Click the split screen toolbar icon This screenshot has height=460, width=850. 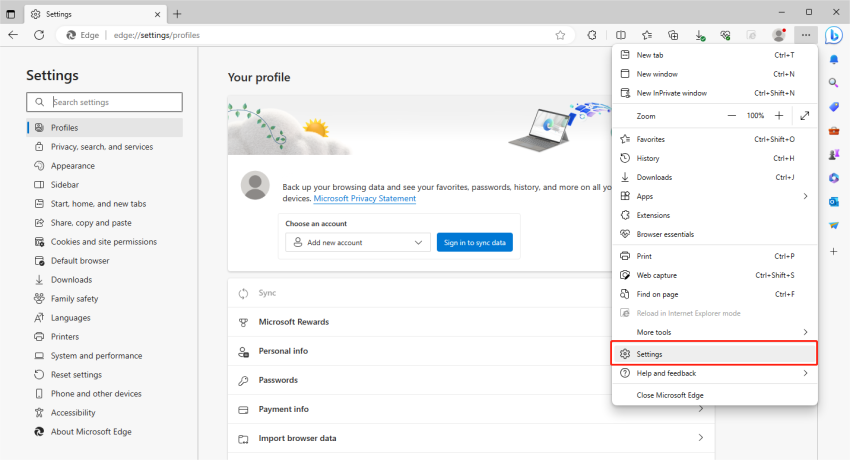click(x=620, y=35)
